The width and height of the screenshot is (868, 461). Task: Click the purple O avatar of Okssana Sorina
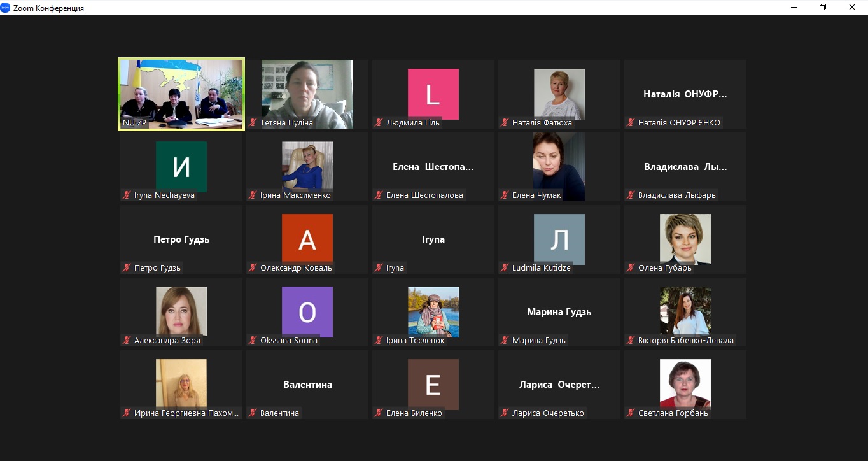[x=307, y=311]
